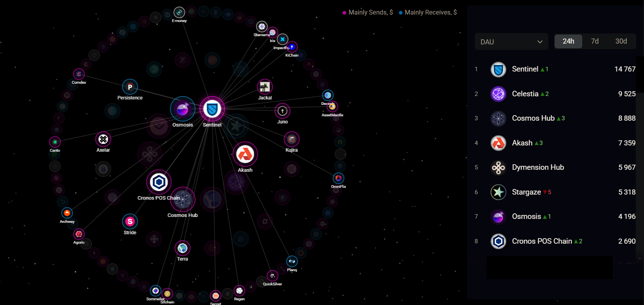This screenshot has width=644, height=305.
Task: Click the Archway node
Action: 67,213
